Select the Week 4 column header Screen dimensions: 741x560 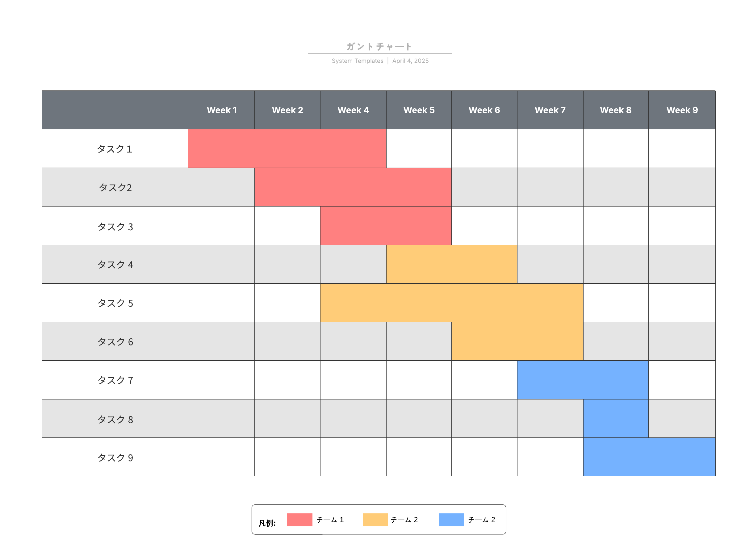click(x=353, y=110)
